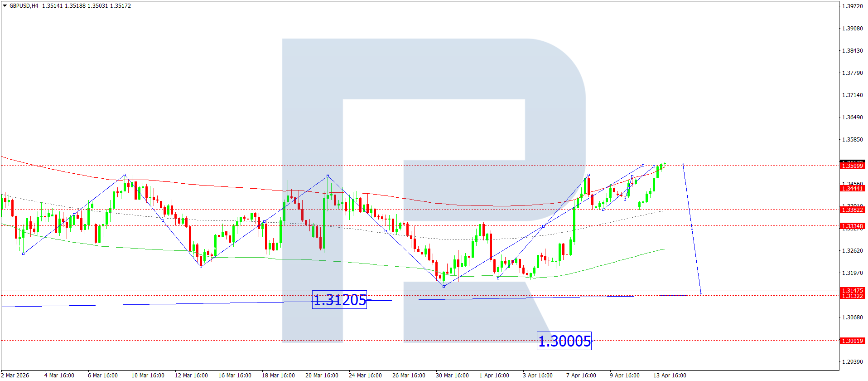Click the red 1.34441 price tag
Screen dimensions: 868x381
[852, 188]
